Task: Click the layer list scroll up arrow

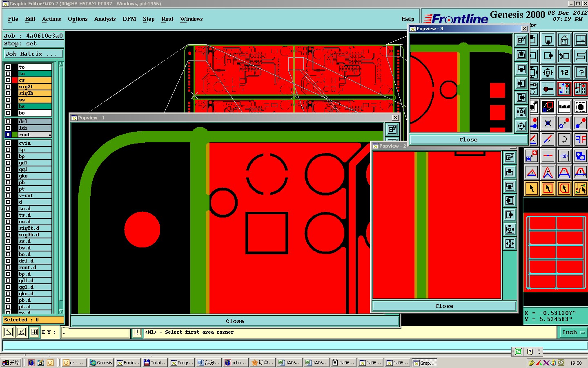Action: pos(61,64)
